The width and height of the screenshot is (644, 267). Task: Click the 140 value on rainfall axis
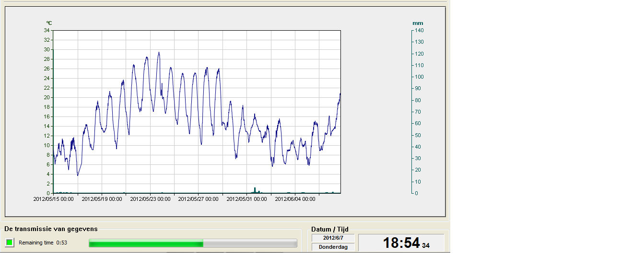pyautogui.click(x=419, y=30)
